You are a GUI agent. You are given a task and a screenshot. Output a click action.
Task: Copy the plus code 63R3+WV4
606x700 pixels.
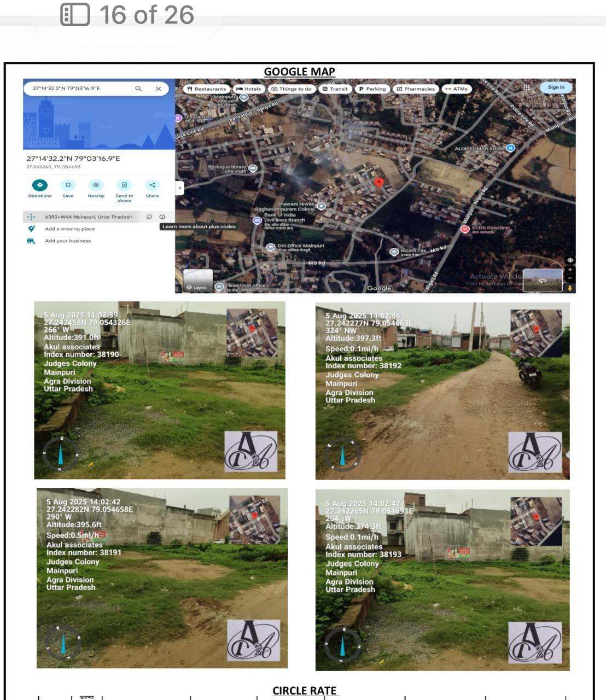click(x=149, y=217)
